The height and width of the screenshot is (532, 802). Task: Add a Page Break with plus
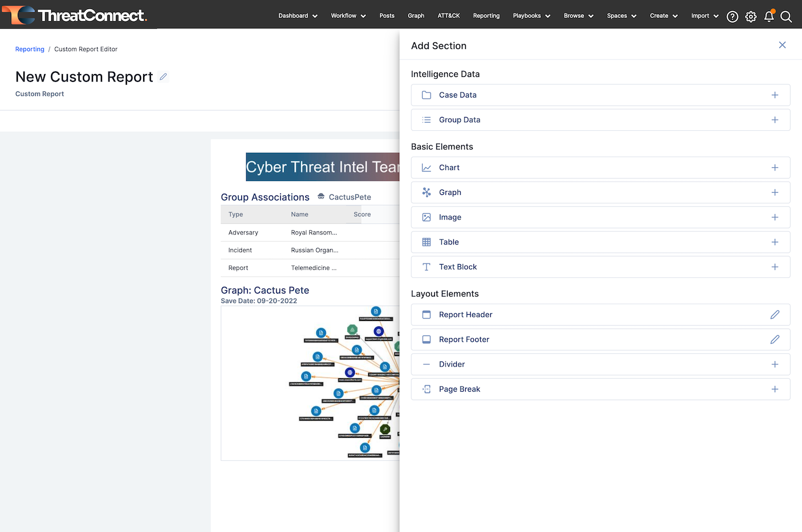click(775, 389)
